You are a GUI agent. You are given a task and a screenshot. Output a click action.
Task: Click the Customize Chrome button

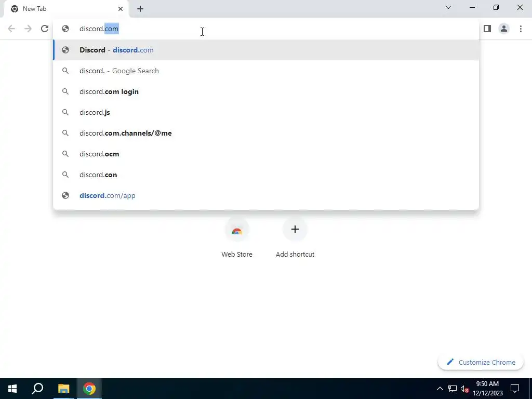(481, 362)
